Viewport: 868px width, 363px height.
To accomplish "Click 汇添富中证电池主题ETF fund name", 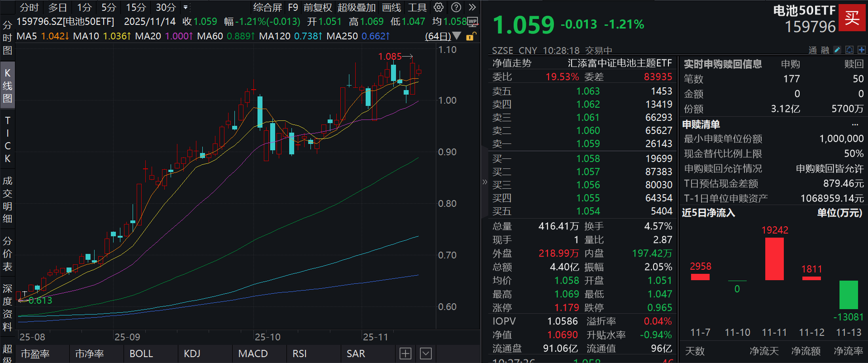I will coord(620,63).
